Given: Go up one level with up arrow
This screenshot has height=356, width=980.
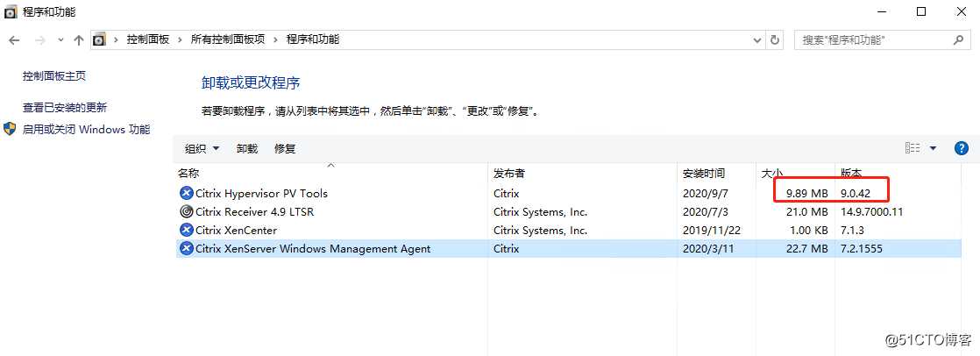Looking at the screenshot, I should click(79, 39).
